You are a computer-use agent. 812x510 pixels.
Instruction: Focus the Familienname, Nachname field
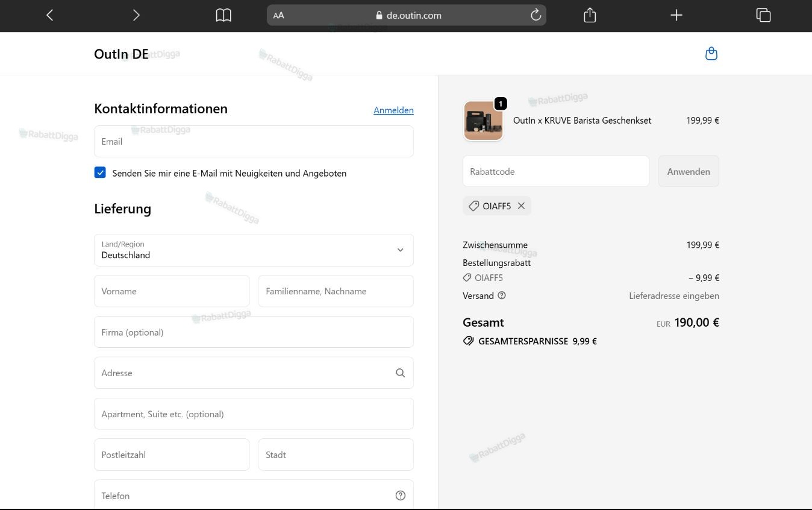point(336,291)
